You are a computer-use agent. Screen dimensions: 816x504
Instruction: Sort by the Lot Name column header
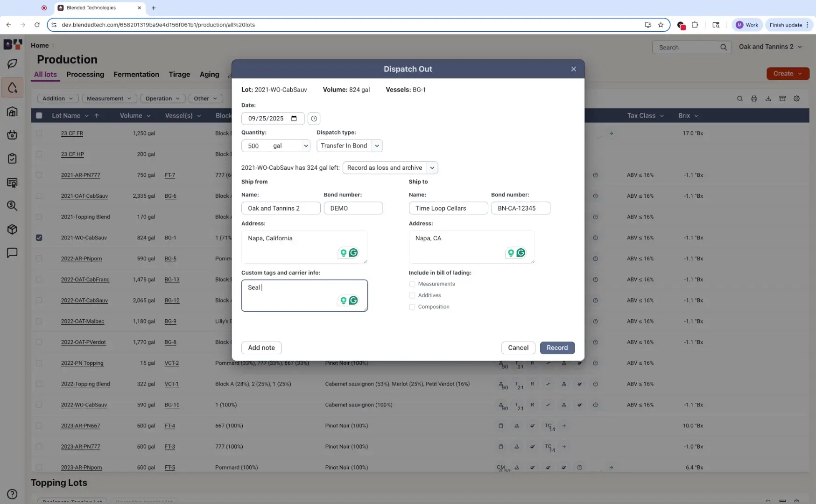click(66, 116)
